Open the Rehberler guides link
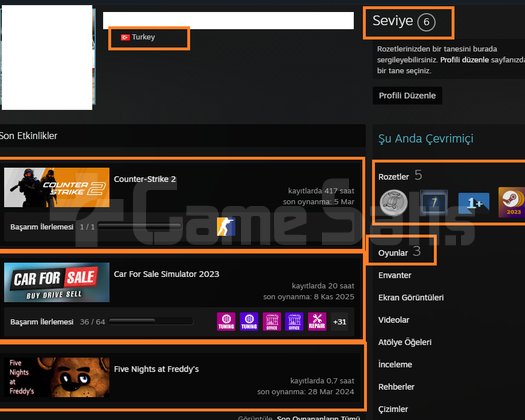 pos(396,387)
